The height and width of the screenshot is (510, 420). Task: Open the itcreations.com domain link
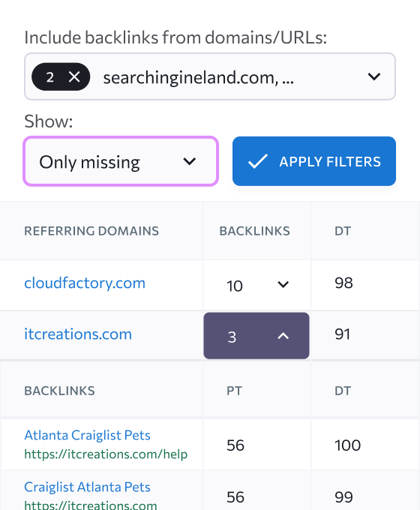coord(78,334)
